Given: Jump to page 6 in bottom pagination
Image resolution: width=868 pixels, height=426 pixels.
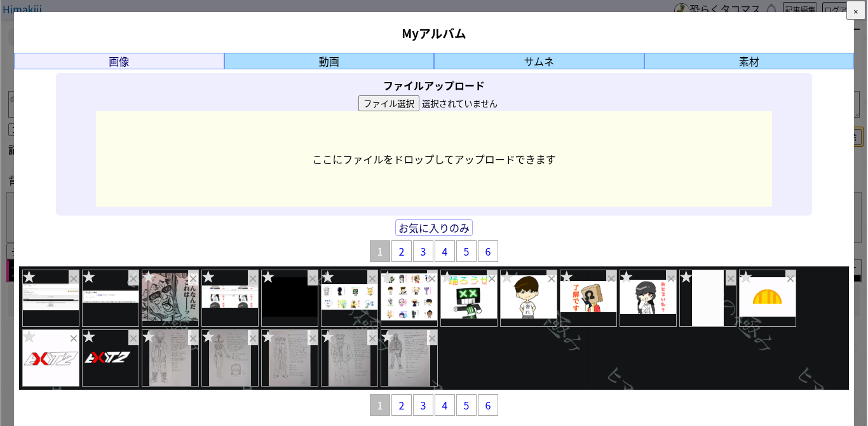Looking at the screenshot, I should [487, 405].
